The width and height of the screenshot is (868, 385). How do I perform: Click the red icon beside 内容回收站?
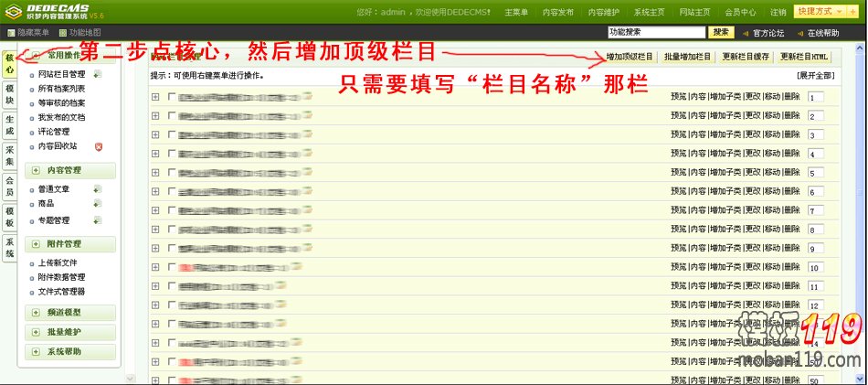(99, 146)
